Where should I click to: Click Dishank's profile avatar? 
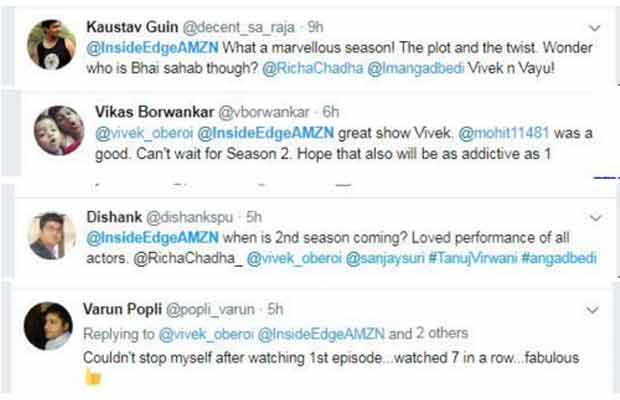[47, 234]
